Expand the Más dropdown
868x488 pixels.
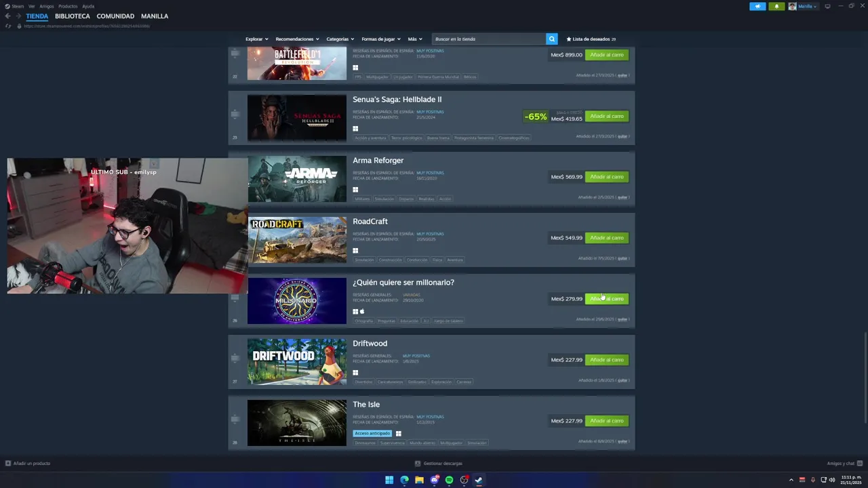pos(415,39)
